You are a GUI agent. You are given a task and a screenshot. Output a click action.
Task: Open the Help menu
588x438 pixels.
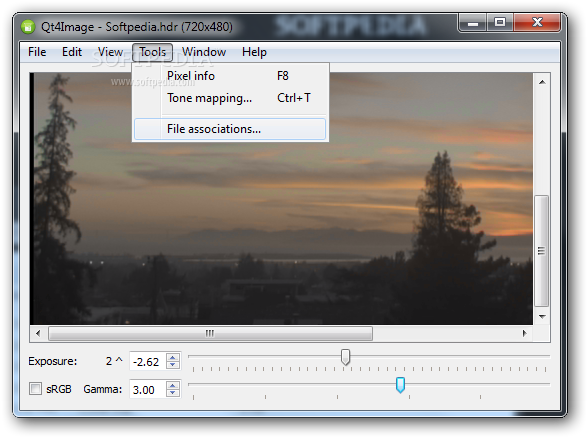point(254,52)
